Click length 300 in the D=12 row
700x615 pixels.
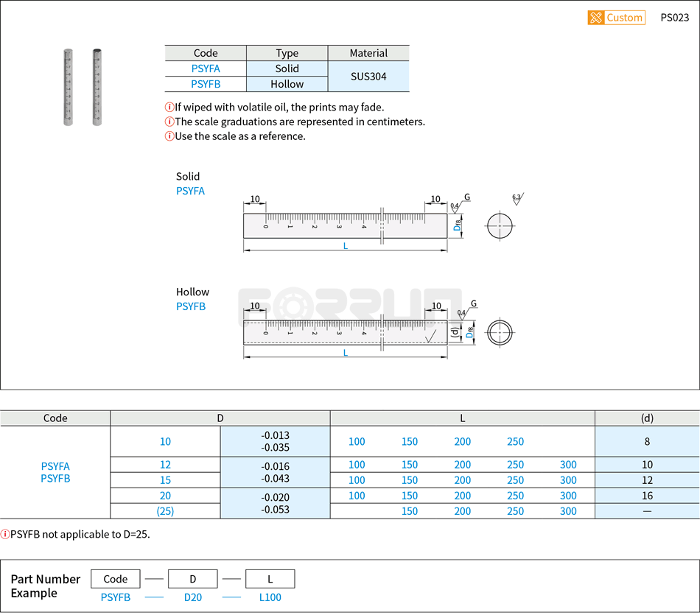(x=568, y=464)
